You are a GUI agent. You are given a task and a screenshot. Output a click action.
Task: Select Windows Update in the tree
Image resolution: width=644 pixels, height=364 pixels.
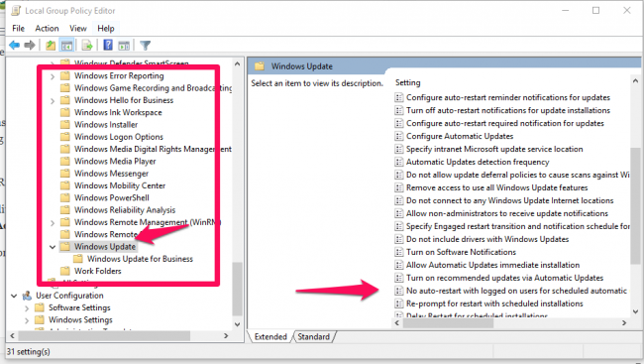[105, 246]
